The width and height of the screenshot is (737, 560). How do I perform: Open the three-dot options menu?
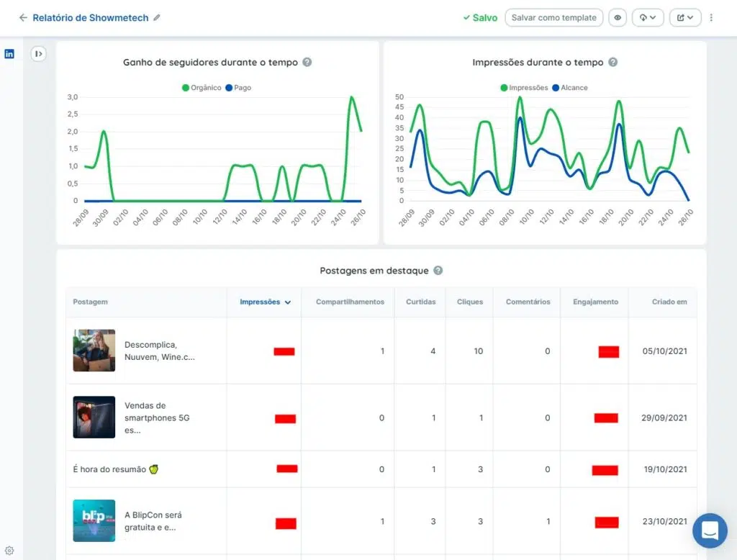point(711,17)
